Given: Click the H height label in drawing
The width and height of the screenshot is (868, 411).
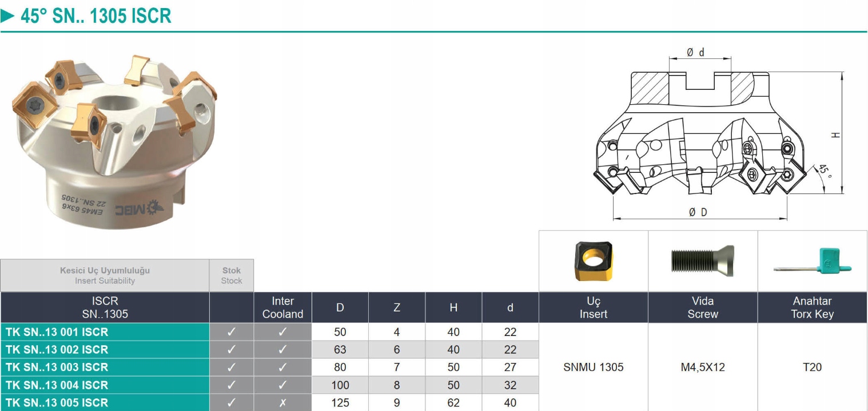Looking at the screenshot, I should click(x=835, y=135).
